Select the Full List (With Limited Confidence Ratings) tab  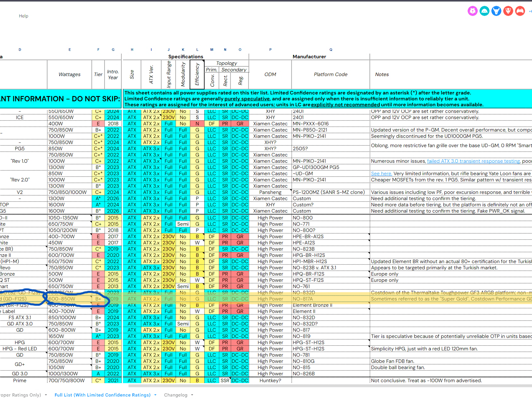[x=102, y=395]
